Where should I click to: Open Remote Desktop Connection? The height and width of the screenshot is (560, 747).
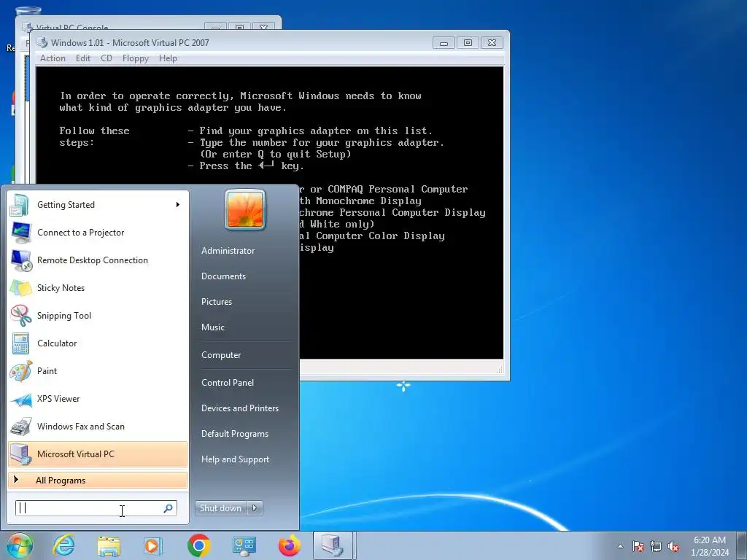click(97, 260)
